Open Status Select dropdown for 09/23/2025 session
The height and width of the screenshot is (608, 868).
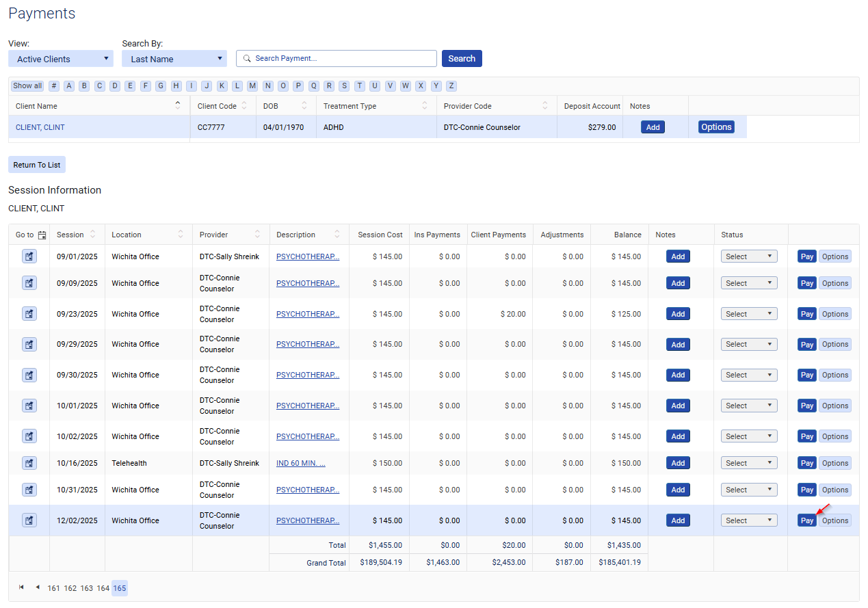coord(749,314)
